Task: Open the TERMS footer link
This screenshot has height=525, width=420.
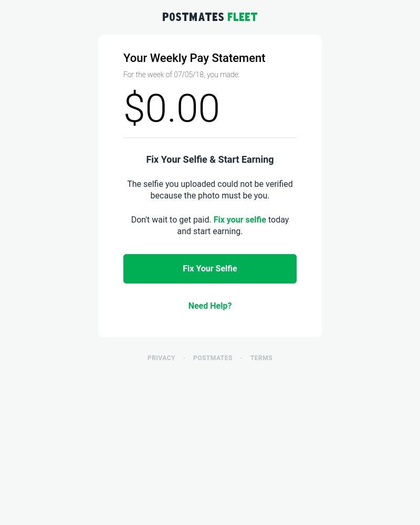Action: (261, 358)
